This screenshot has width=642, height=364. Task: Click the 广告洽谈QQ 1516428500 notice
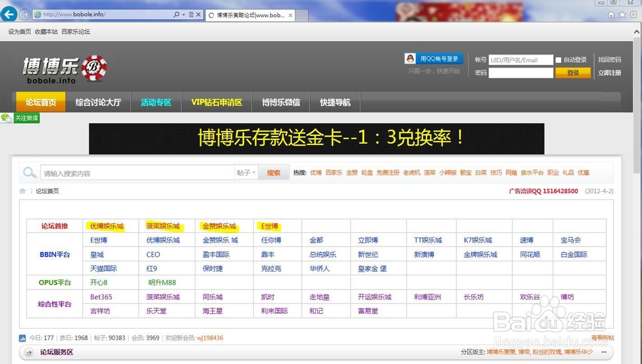point(543,191)
